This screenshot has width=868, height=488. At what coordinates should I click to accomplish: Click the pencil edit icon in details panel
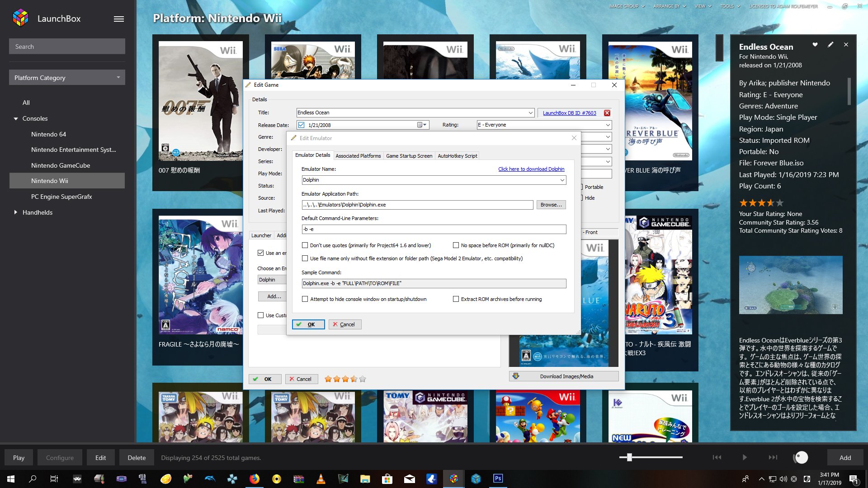pyautogui.click(x=830, y=45)
